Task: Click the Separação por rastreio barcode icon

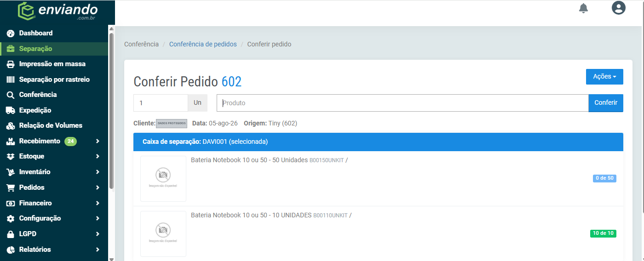Action: [x=11, y=79]
